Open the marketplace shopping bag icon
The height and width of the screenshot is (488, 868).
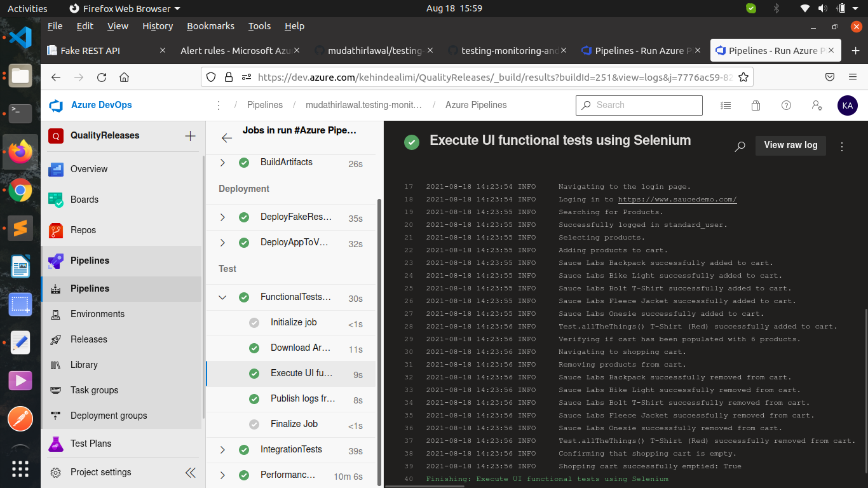tap(756, 105)
